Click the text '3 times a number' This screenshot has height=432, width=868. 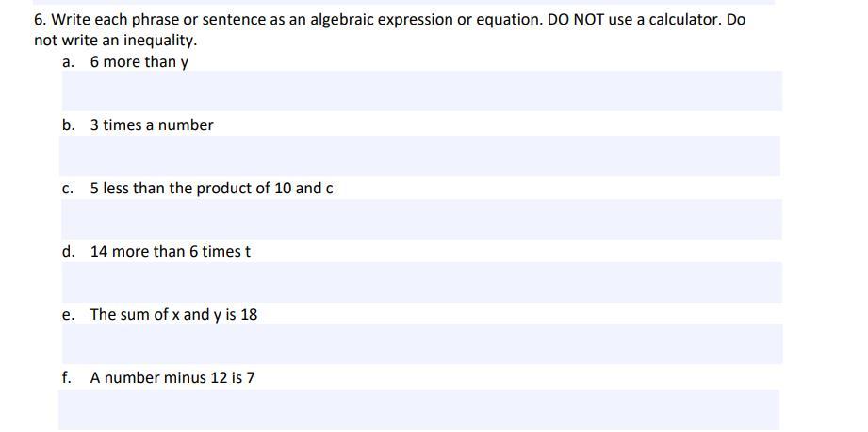[x=152, y=125]
